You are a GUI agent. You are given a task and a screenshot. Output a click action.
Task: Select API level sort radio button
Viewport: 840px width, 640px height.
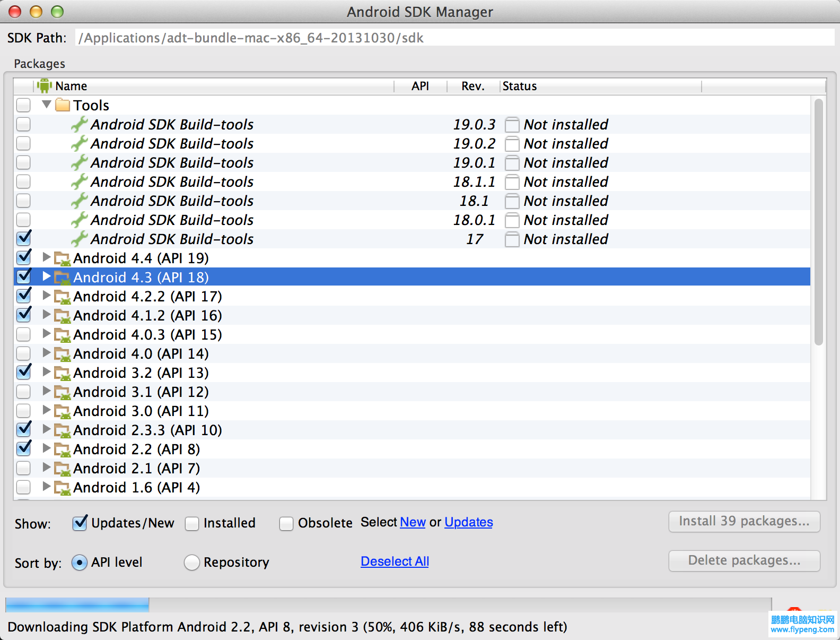(79, 563)
